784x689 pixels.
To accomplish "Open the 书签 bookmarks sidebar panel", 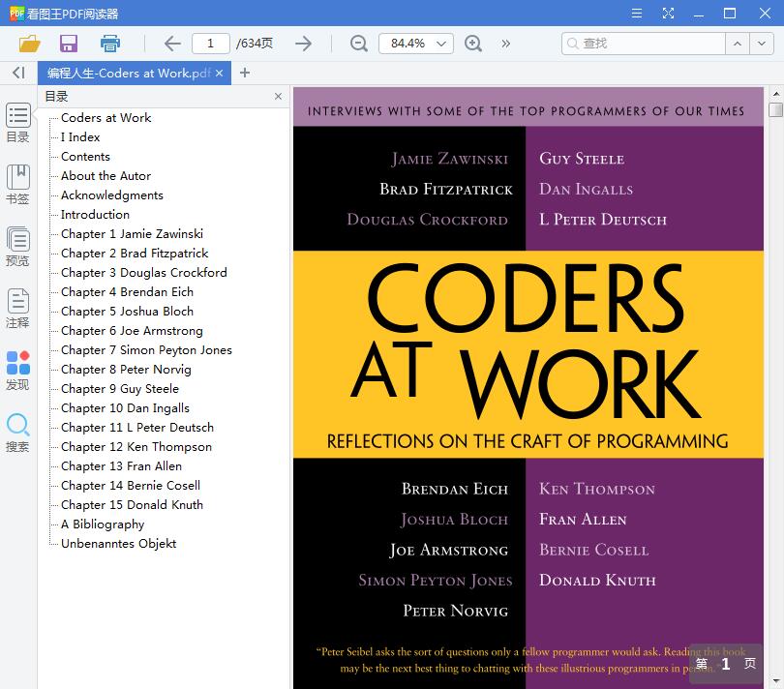I will point(18,185).
